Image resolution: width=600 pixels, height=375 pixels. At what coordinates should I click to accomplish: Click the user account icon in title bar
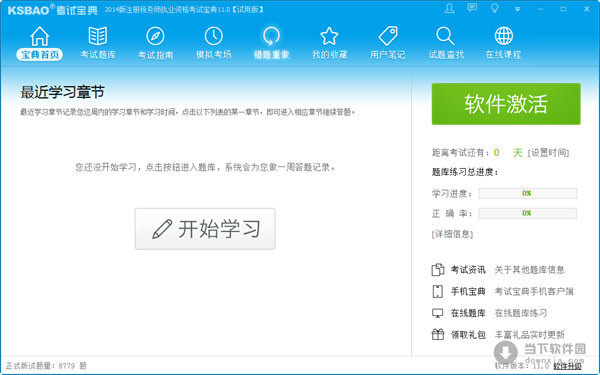tap(449, 8)
